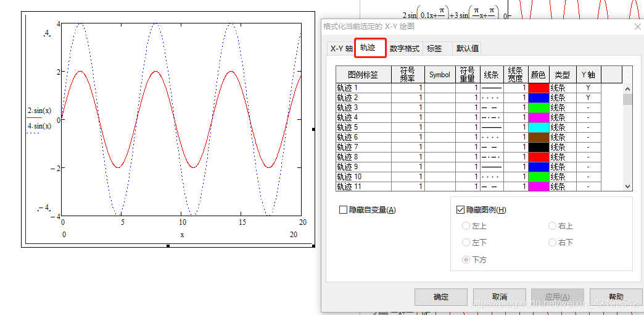This screenshot has height=315, width=644.
Task: Open line style dropdown for 轨迹 1
Action: tap(492, 88)
